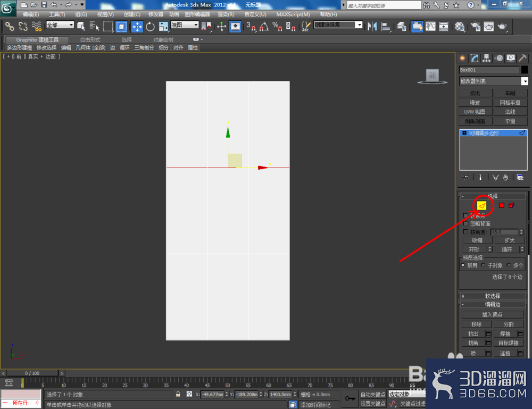Screen dimensions: 532x409
Task: Click the 目标焊接 button
Action: 508,343
